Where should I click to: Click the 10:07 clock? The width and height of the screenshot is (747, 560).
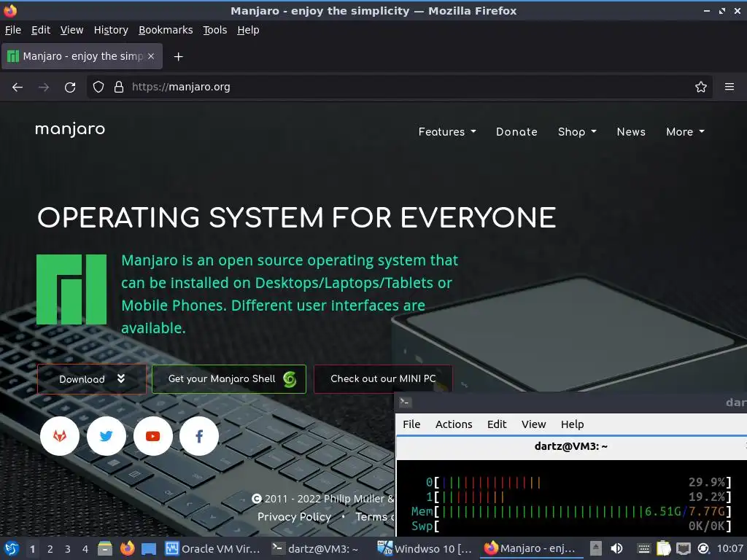(729, 548)
